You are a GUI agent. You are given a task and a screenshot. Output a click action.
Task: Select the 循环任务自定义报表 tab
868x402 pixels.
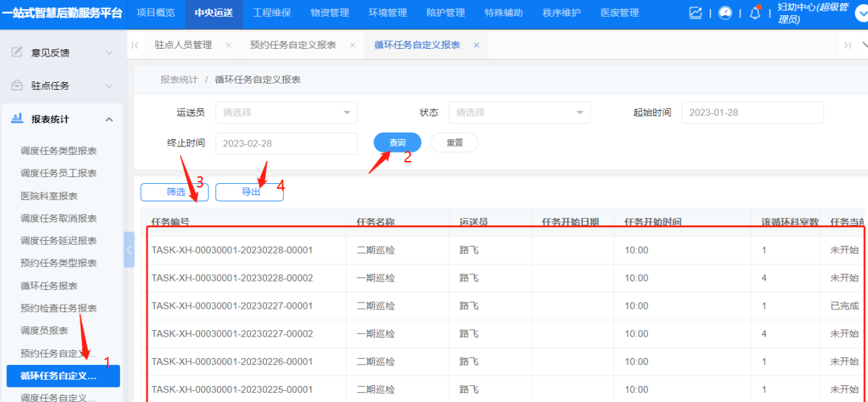click(417, 45)
